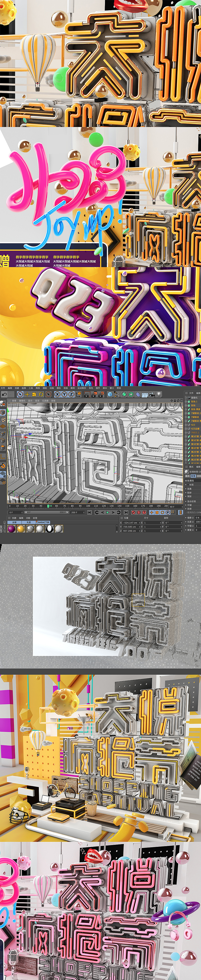Switch to 全部 material layer tab
The image size is (201, 980).
click(x=14, y=522)
